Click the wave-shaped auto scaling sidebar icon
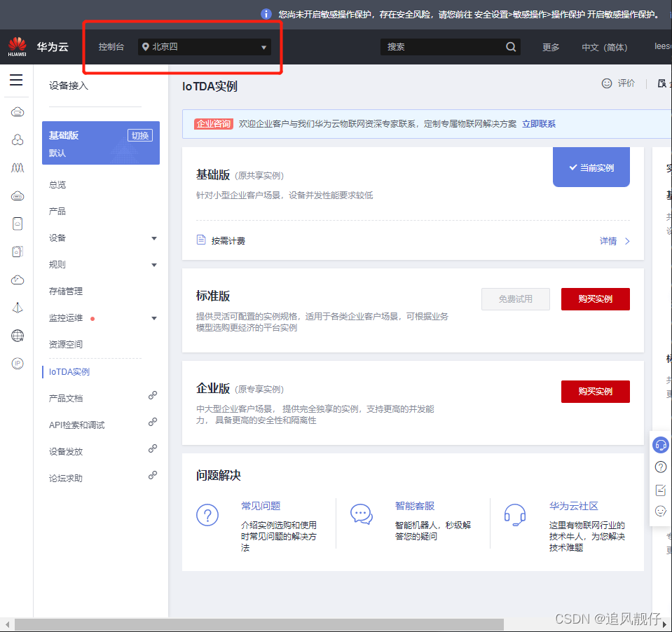 point(17,168)
